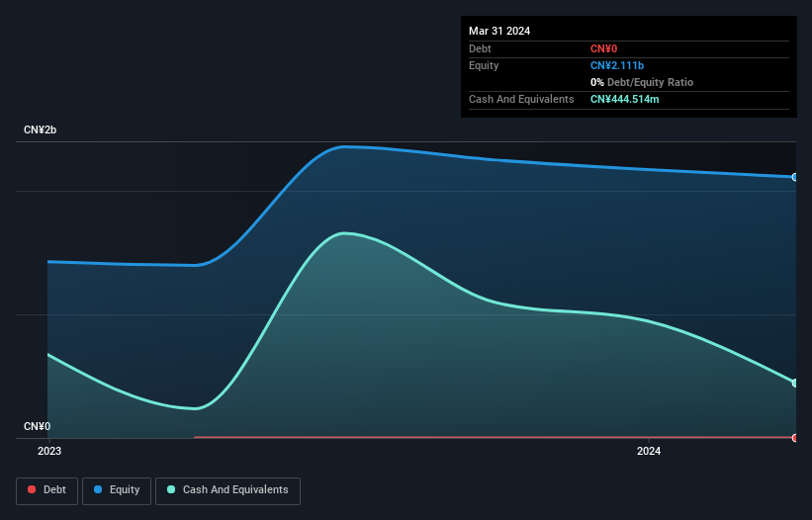Click the Debt row label in tooltip
The image size is (812, 520).
480,48
